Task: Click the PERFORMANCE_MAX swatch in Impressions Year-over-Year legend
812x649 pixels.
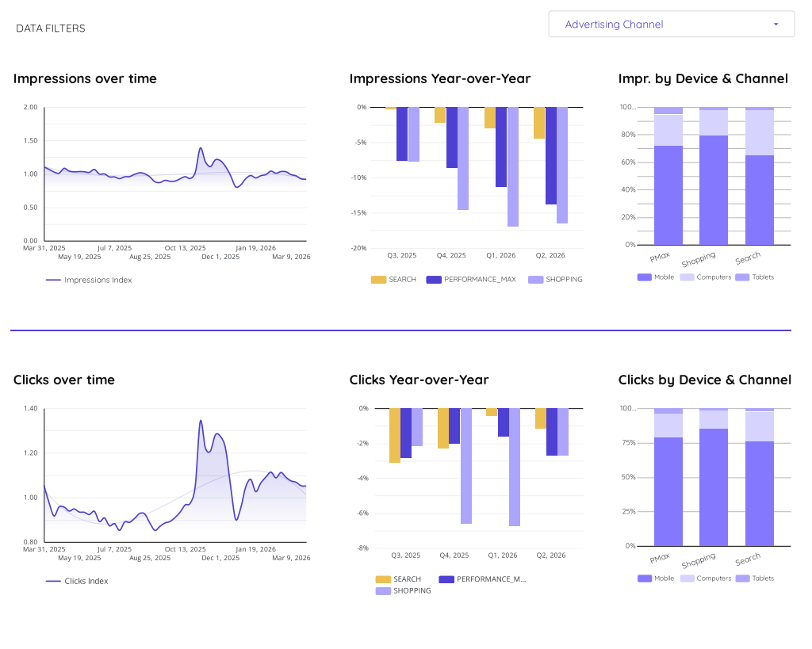Action: (434, 280)
